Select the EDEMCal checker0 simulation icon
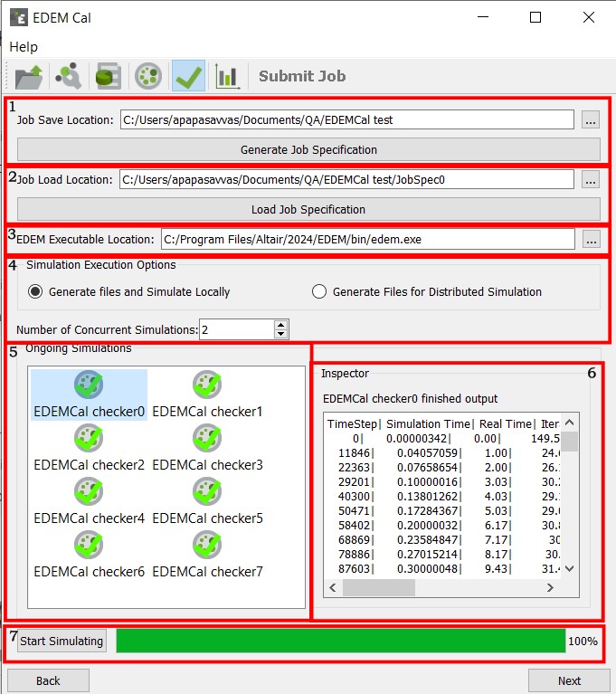The height and width of the screenshot is (694, 616). click(x=89, y=385)
